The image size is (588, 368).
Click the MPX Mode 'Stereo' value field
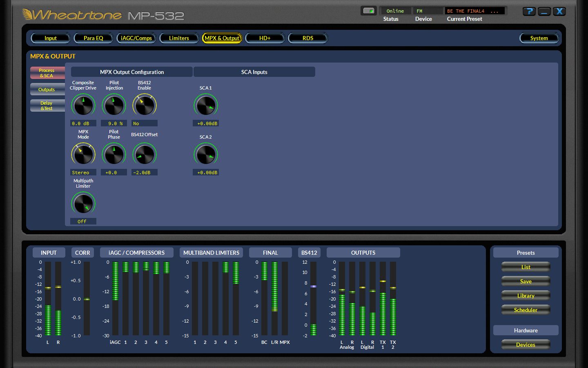(83, 172)
